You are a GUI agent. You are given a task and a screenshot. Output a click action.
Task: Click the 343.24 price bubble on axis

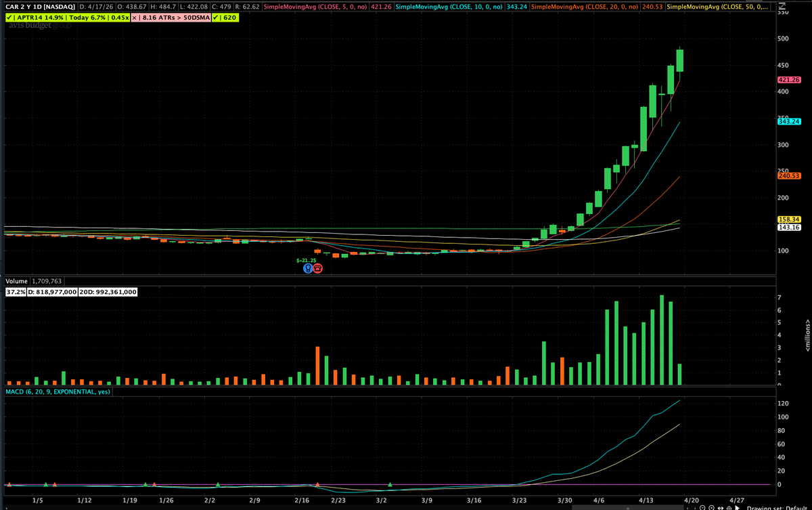tap(790, 121)
